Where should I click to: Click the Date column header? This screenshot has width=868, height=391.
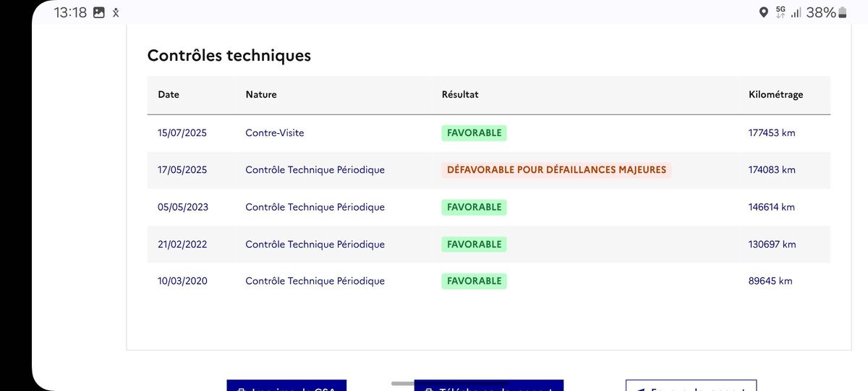pos(169,94)
